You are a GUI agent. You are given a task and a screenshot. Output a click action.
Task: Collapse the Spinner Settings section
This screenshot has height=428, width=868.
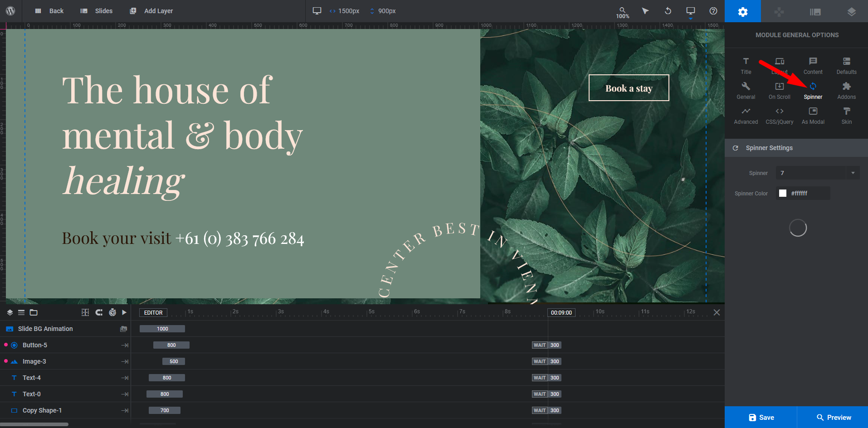796,148
